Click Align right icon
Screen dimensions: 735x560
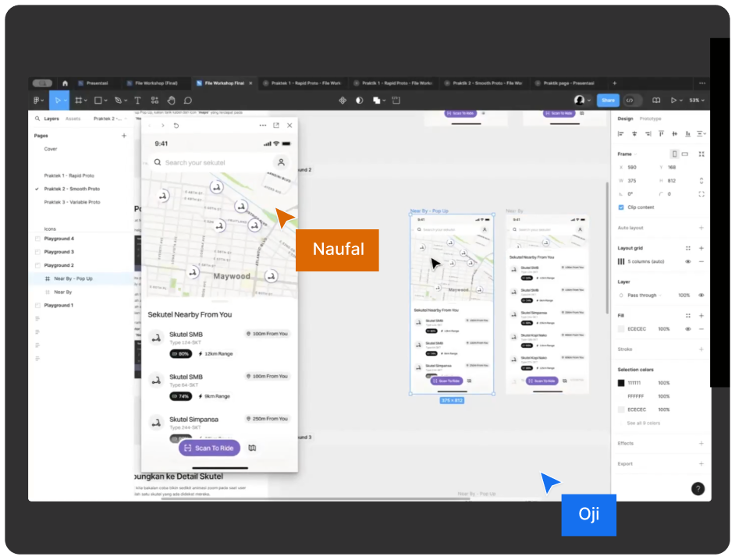[x=648, y=134]
